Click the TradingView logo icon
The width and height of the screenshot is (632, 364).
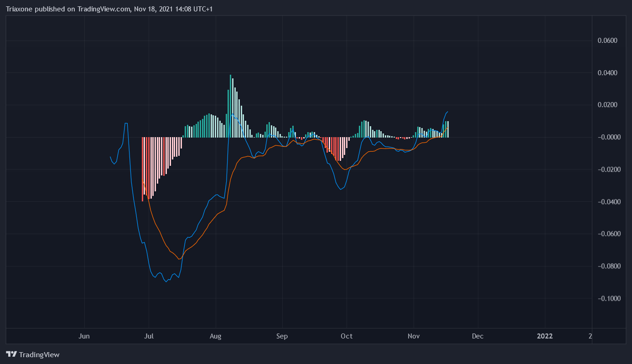click(11, 354)
